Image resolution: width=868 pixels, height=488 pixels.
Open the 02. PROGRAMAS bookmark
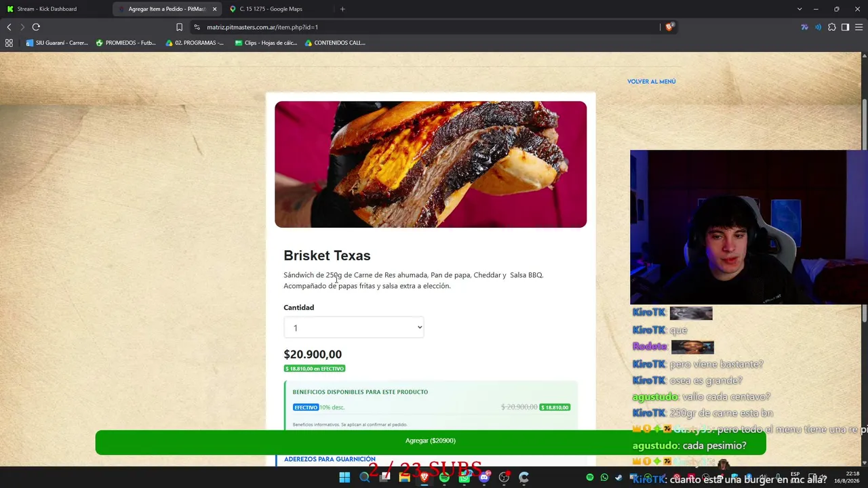click(x=195, y=43)
